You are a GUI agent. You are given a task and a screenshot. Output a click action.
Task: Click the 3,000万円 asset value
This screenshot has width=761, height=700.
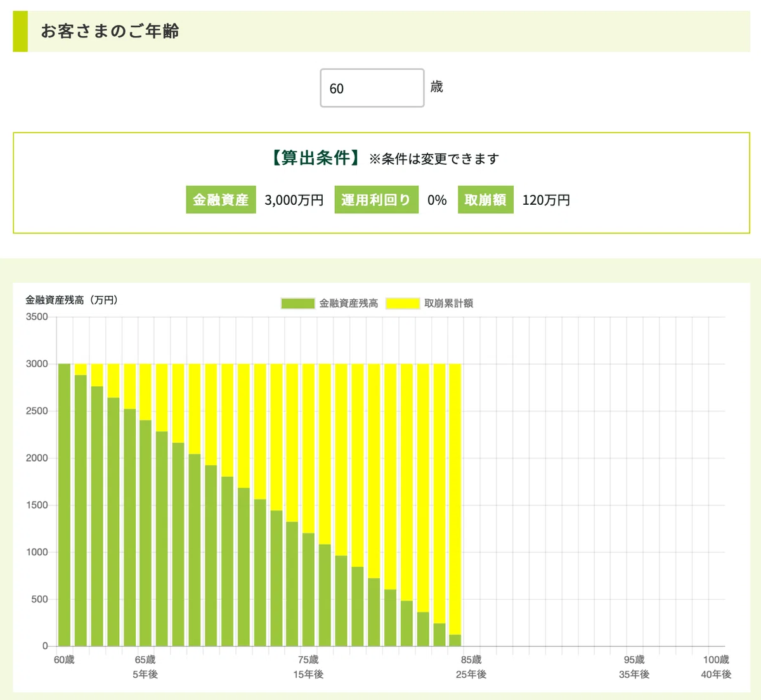pyautogui.click(x=294, y=200)
